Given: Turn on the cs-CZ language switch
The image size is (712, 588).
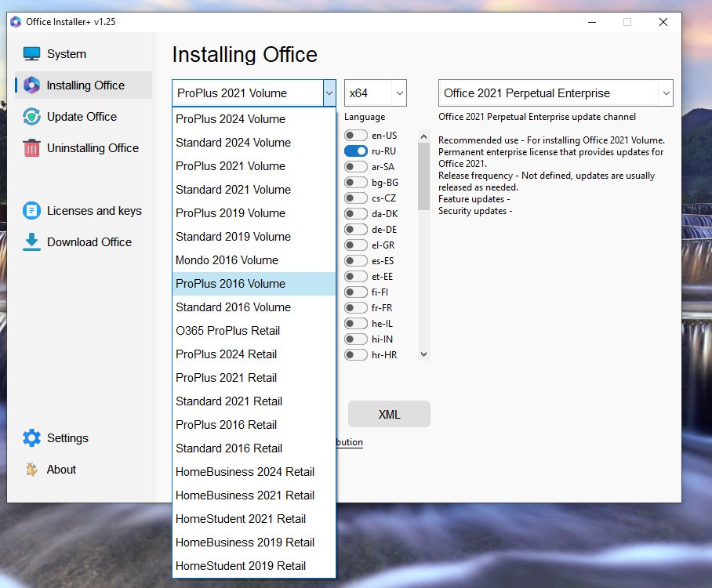Looking at the screenshot, I should tap(355, 198).
